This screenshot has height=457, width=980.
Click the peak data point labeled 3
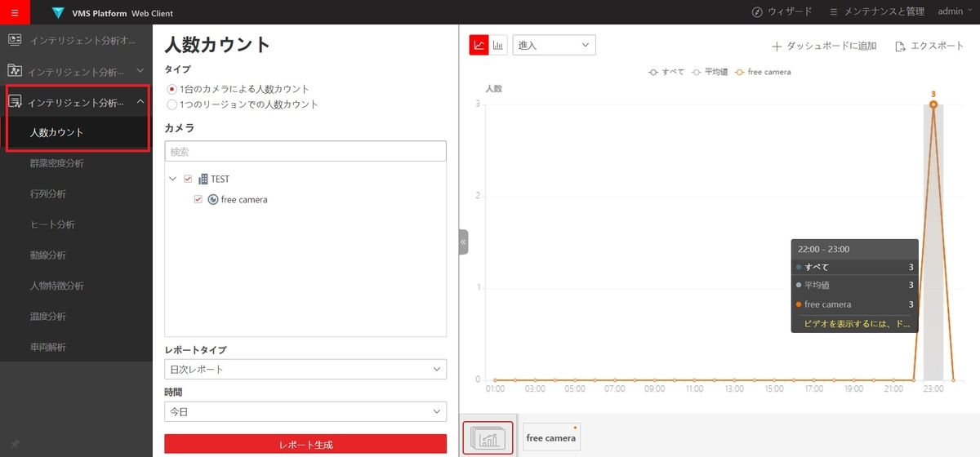(x=933, y=104)
